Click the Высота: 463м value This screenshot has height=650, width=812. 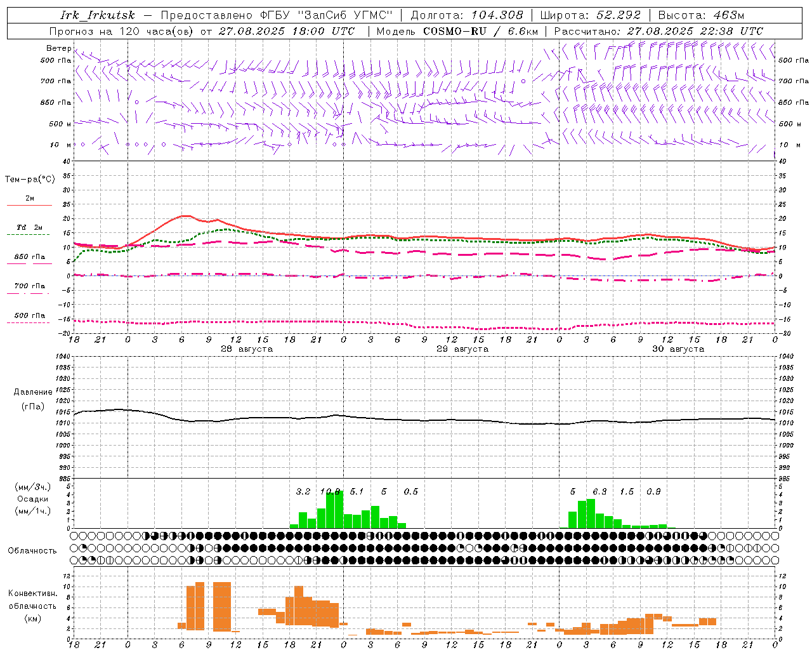tap(701, 15)
